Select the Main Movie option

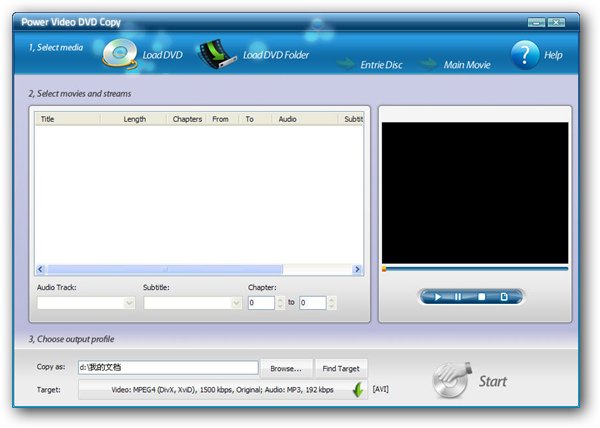467,65
